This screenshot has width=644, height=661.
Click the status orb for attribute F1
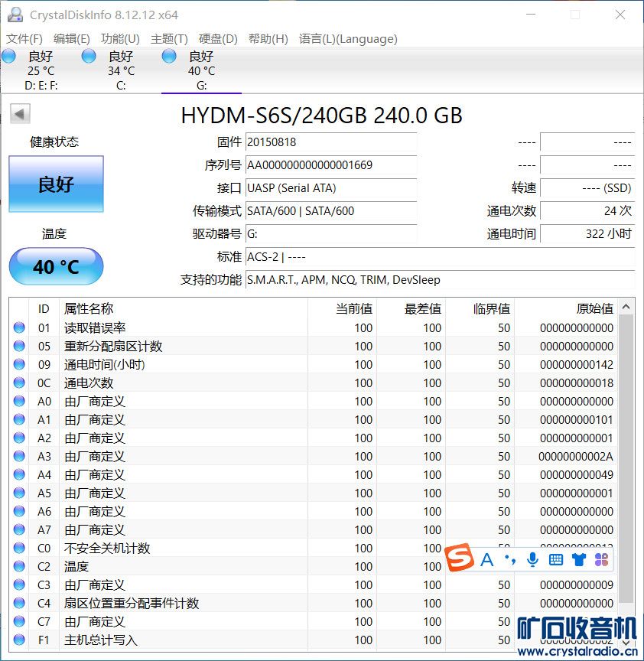(19, 640)
